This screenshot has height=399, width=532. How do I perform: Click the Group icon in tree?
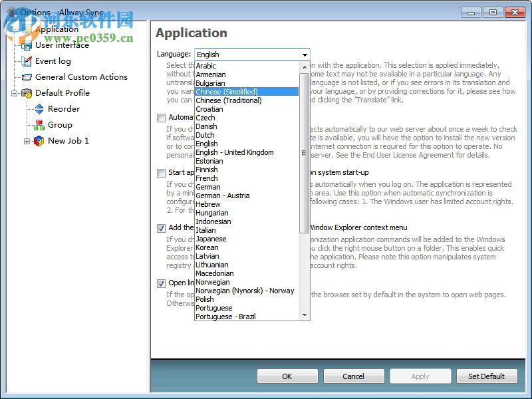(39, 125)
